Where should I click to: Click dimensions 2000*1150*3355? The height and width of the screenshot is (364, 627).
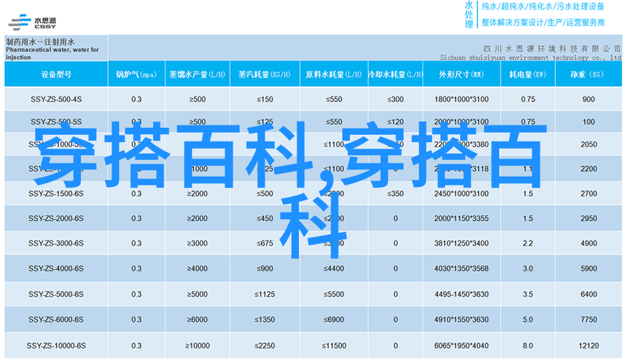[461, 218]
